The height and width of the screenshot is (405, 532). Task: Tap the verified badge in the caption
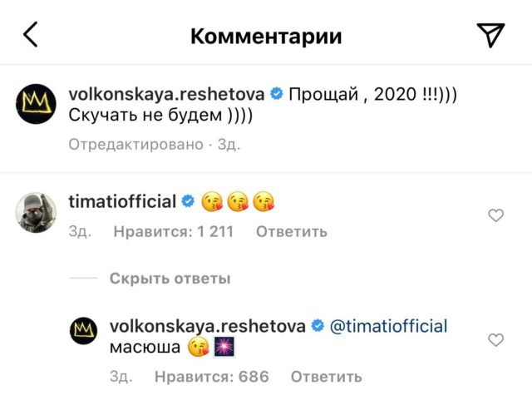pos(277,94)
